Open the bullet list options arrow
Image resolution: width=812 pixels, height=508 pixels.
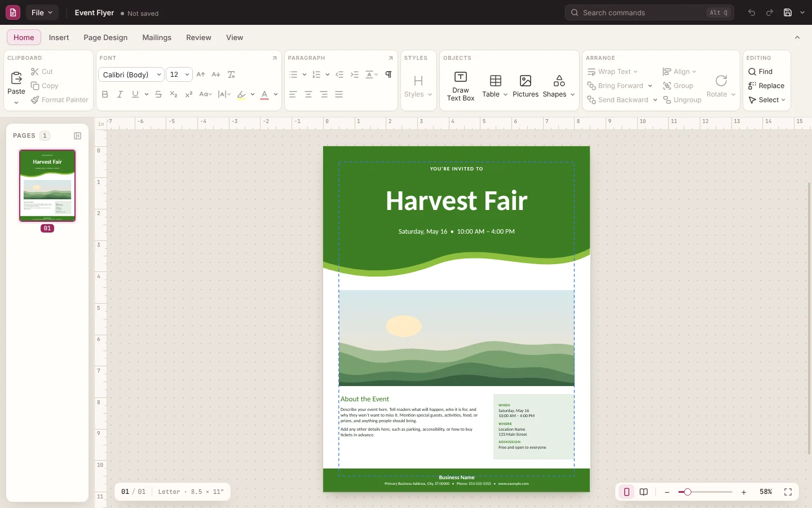pyautogui.click(x=304, y=75)
